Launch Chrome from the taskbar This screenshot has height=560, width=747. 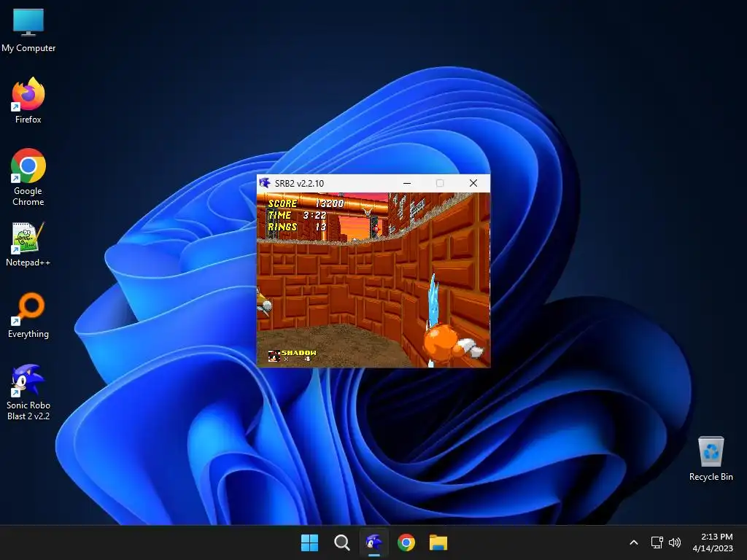pos(406,542)
